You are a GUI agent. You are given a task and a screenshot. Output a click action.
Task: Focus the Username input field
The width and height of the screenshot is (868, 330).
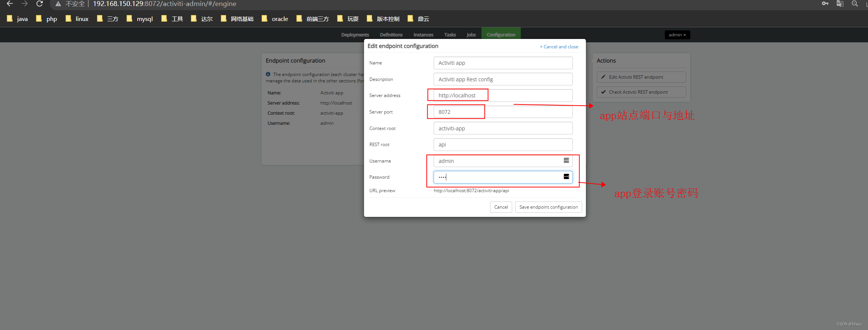click(x=503, y=161)
